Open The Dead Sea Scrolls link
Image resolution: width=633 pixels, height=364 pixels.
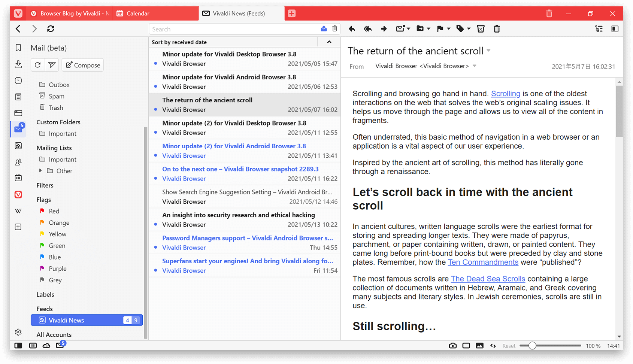click(x=488, y=279)
